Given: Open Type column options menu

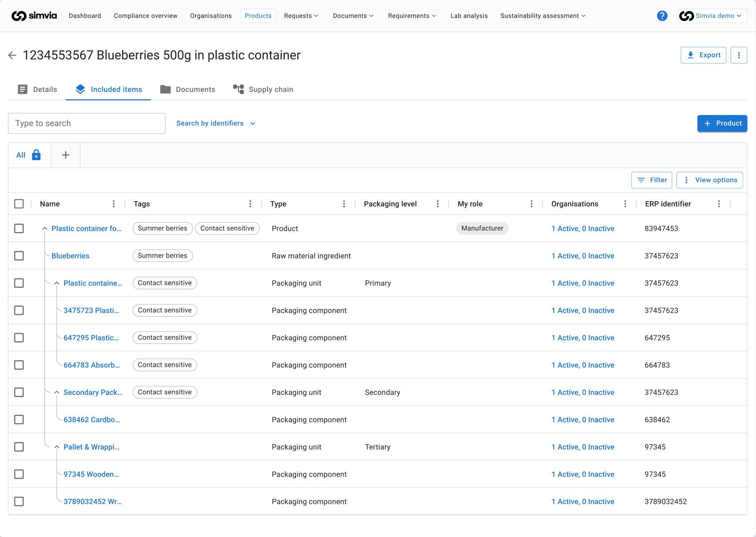Looking at the screenshot, I should pos(344,204).
